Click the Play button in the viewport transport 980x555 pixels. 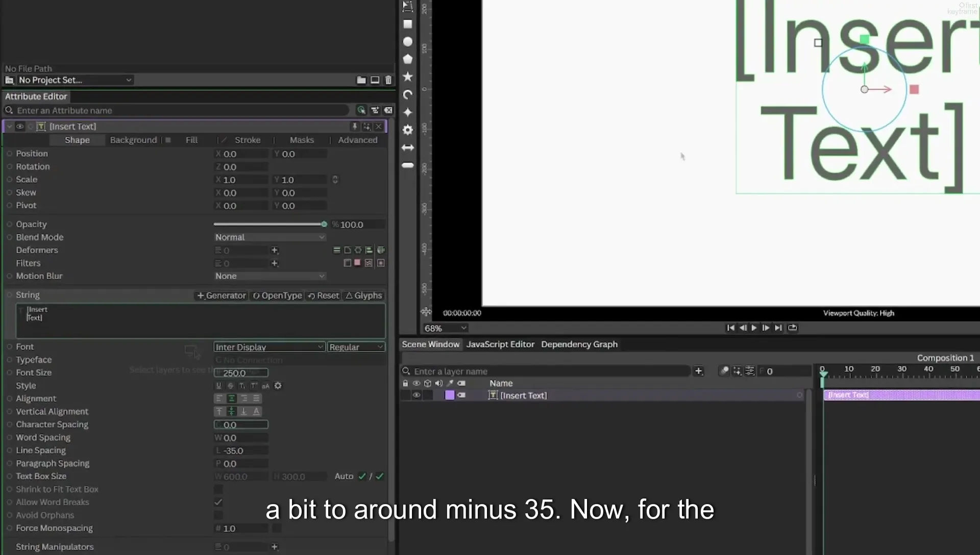pos(754,328)
